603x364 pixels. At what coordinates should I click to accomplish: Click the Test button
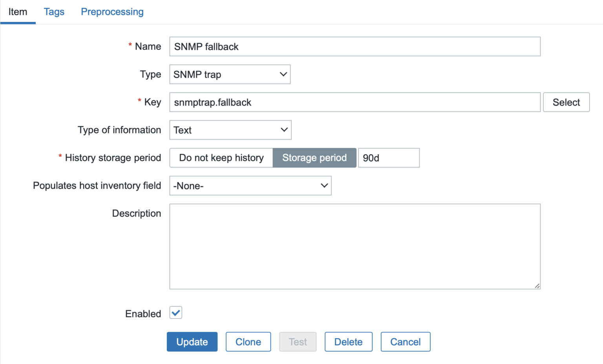point(298,342)
